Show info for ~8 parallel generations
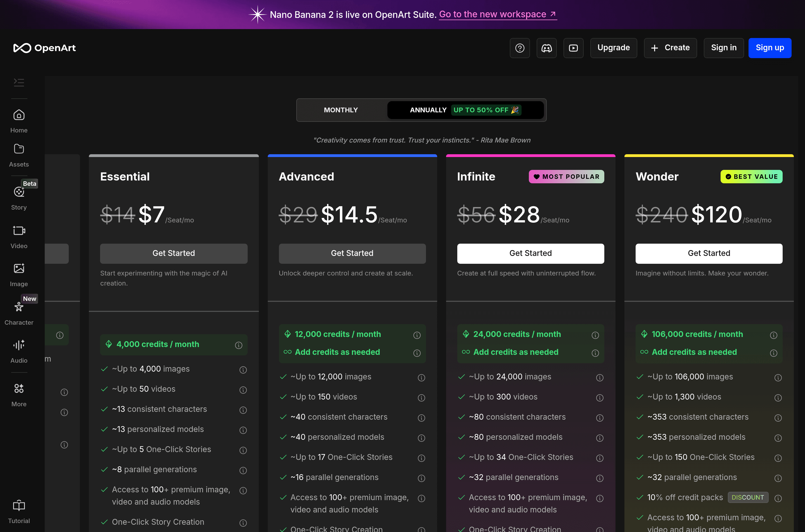Image resolution: width=805 pixels, height=532 pixels. coord(243,470)
